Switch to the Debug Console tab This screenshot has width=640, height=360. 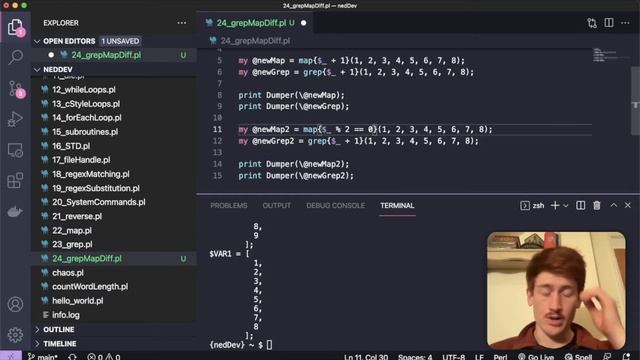coord(336,205)
